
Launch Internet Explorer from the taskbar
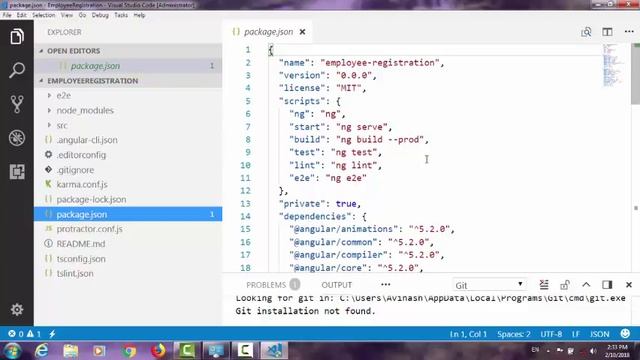coord(41,351)
